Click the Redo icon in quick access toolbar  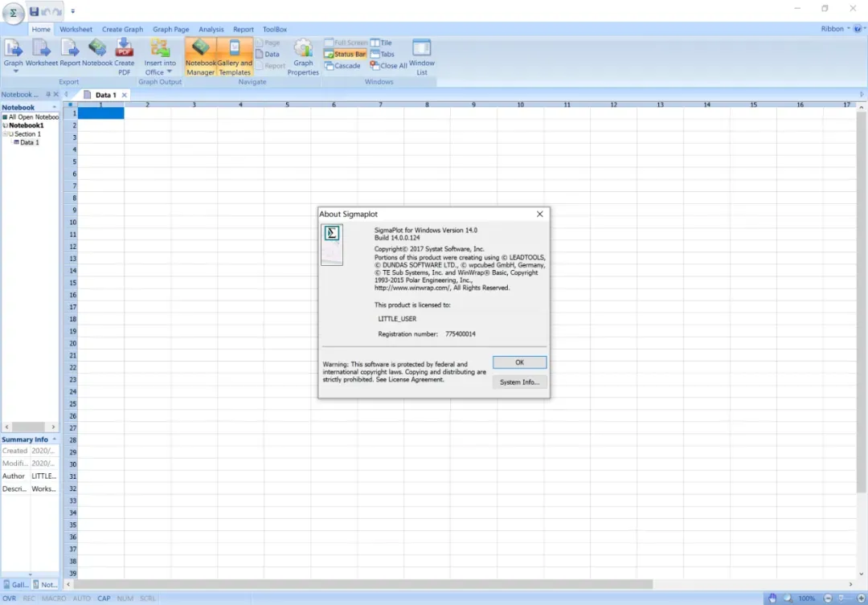click(58, 11)
